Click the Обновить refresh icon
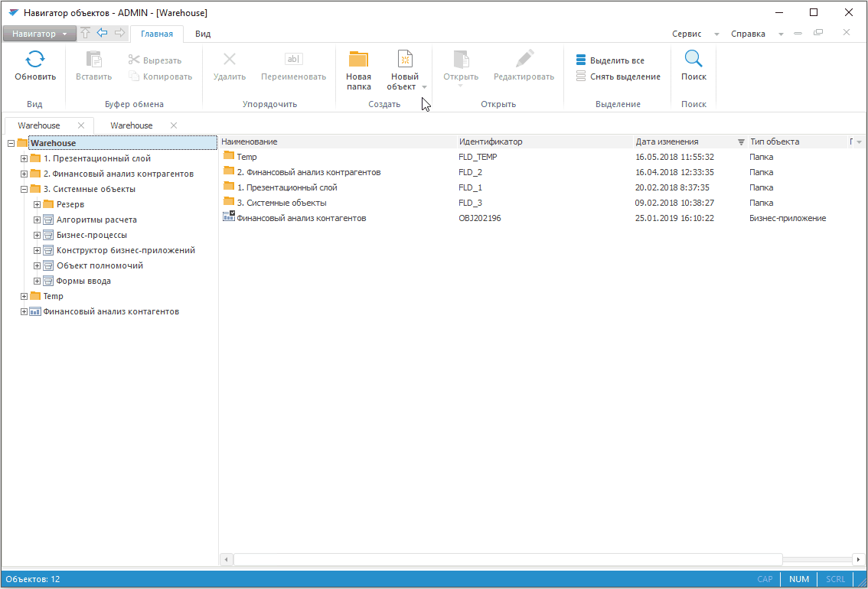Image resolution: width=868 pixels, height=589 pixels. [35, 59]
